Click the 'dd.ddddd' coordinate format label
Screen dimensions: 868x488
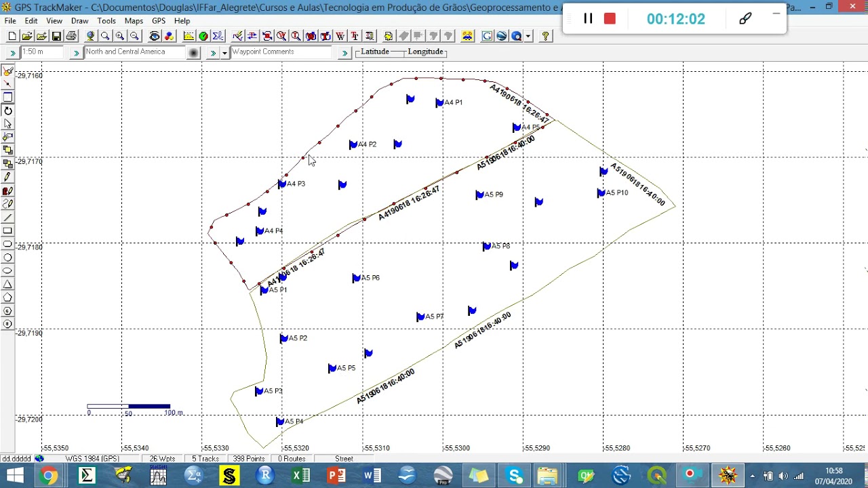[16, 459]
